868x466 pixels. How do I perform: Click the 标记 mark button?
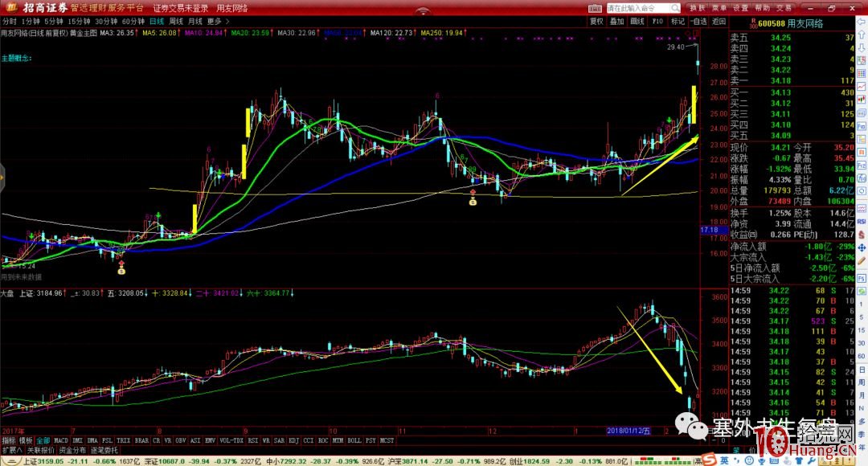click(678, 22)
